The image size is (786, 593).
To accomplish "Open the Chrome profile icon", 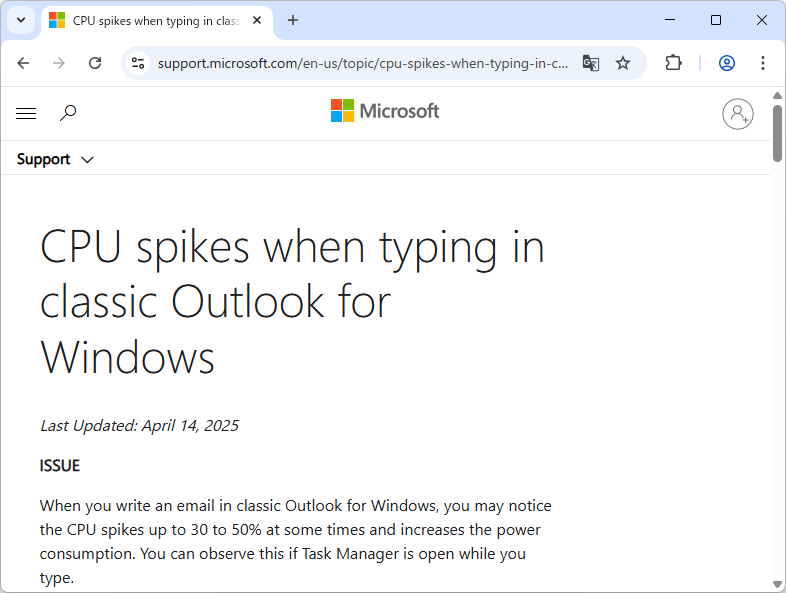I will pyautogui.click(x=727, y=63).
